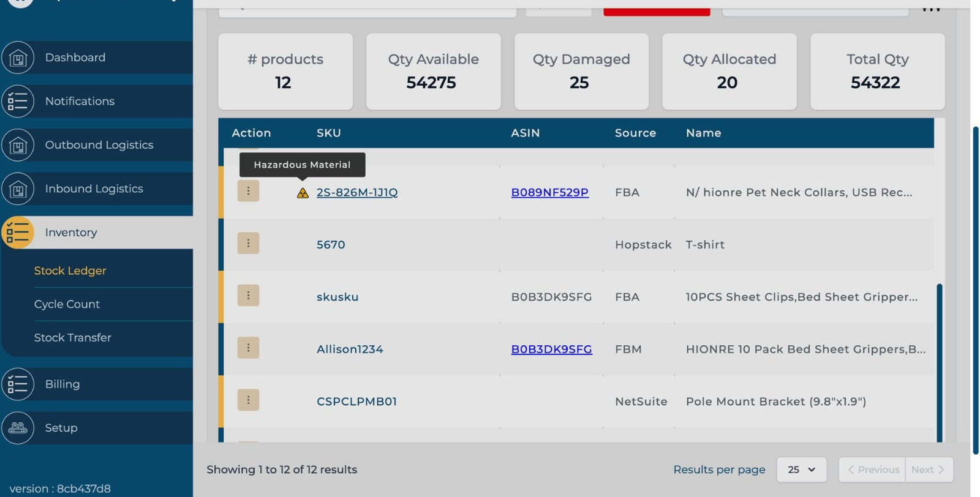This screenshot has height=497, width=980.
Task: Open Allison1234 ASIN link B0B3DK9SFG
Action: (x=551, y=349)
